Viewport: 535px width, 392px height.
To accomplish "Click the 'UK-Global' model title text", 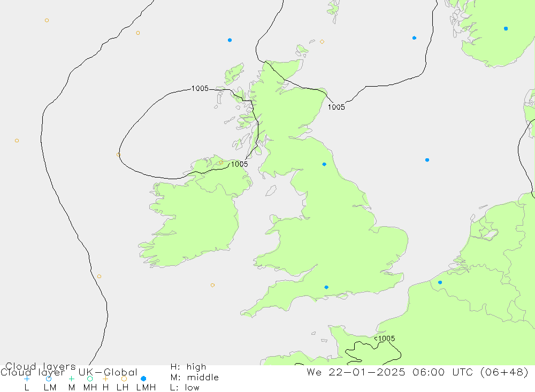I will tap(108, 372).
